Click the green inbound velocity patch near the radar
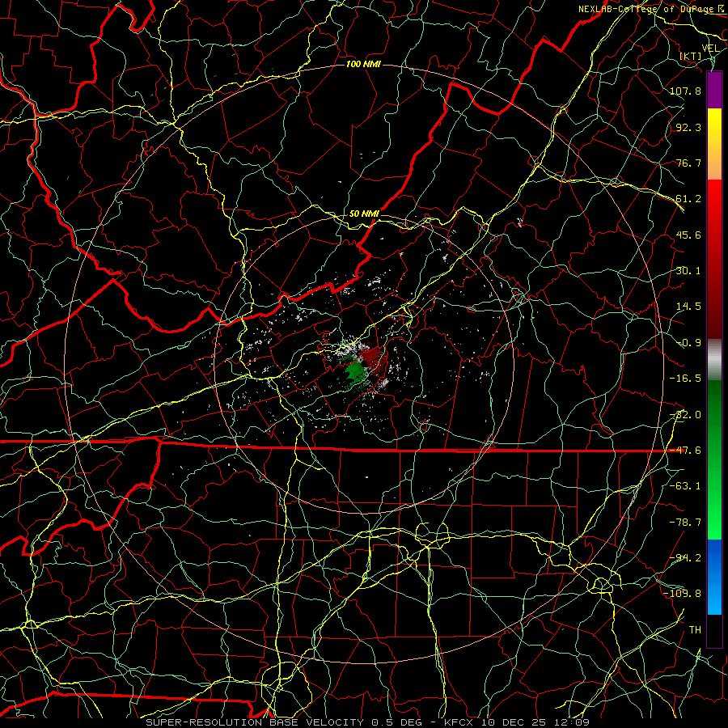The height and width of the screenshot is (728, 728). pyautogui.click(x=355, y=372)
